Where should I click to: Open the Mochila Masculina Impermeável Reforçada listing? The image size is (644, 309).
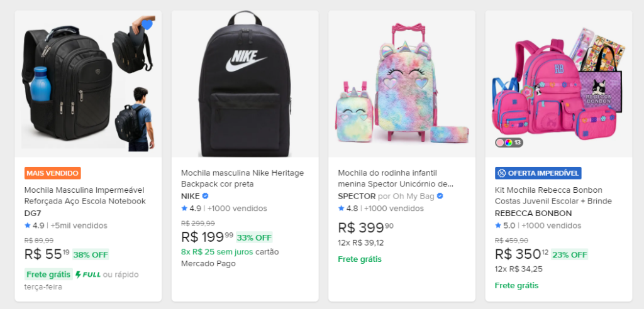coord(85,195)
